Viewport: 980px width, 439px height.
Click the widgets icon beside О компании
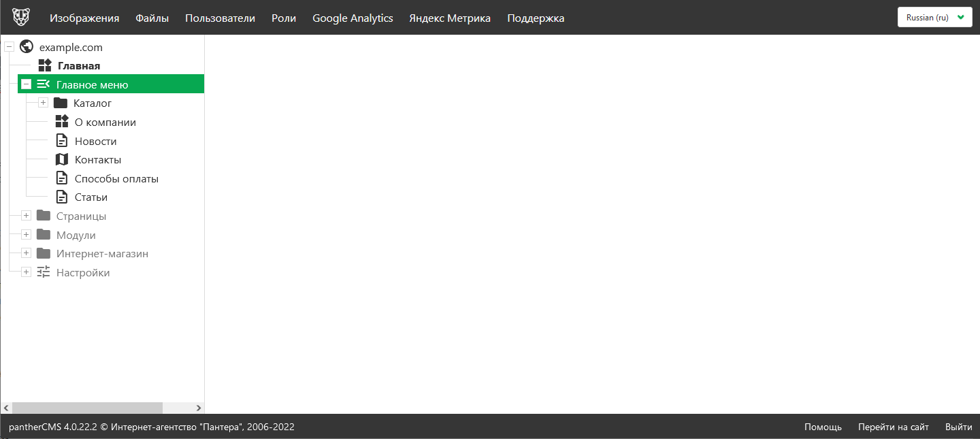pyautogui.click(x=62, y=122)
